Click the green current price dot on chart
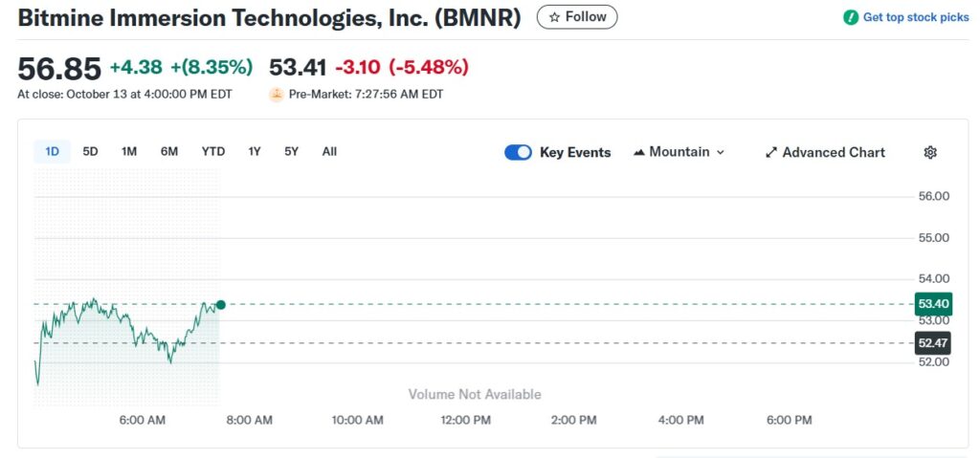 tap(220, 305)
